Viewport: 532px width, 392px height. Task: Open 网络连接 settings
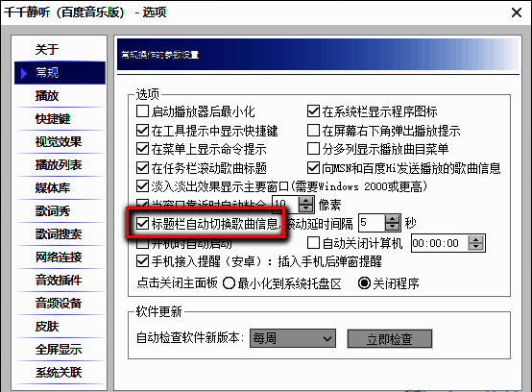pos(60,257)
